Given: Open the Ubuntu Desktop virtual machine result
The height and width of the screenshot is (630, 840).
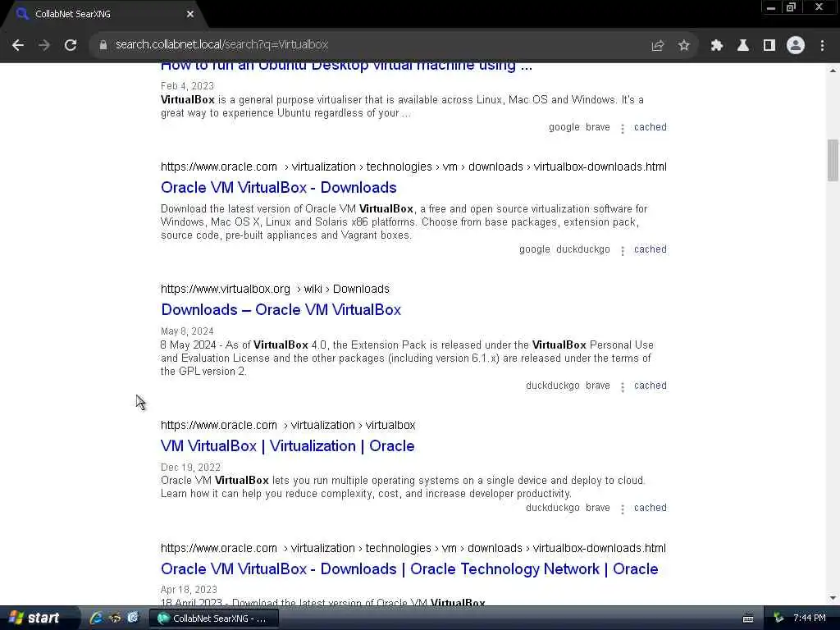Looking at the screenshot, I should point(346,66).
